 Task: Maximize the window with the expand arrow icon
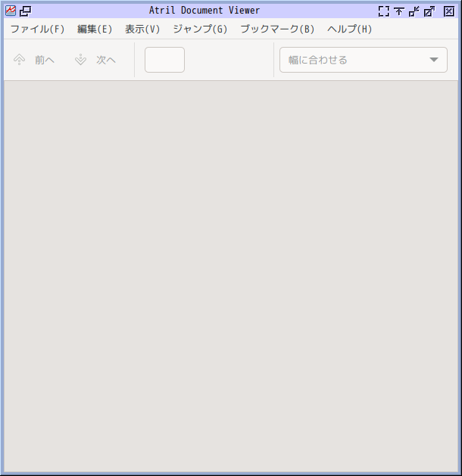click(x=429, y=11)
